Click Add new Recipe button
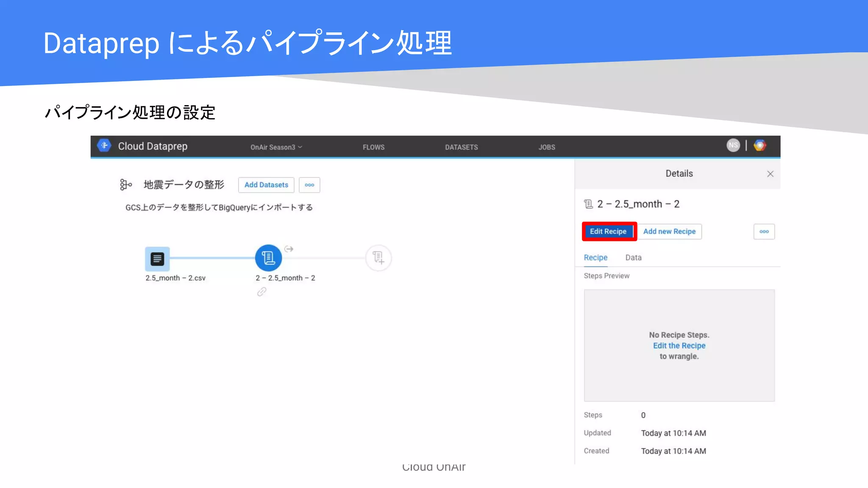The image size is (868, 488). (669, 231)
